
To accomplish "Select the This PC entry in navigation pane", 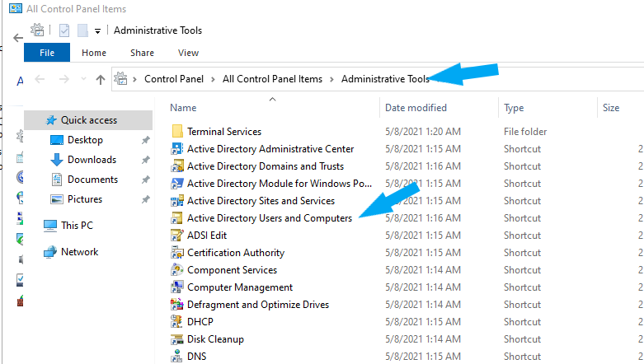I will click(77, 226).
